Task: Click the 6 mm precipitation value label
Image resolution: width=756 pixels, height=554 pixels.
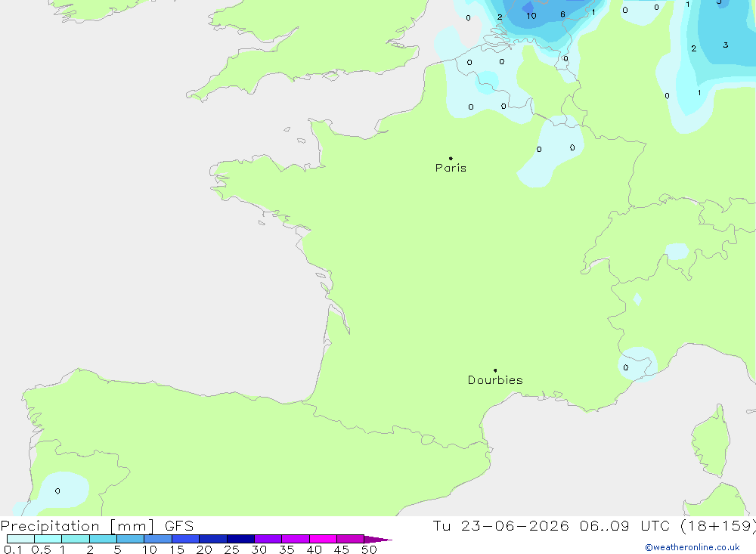Action: tap(562, 14)
